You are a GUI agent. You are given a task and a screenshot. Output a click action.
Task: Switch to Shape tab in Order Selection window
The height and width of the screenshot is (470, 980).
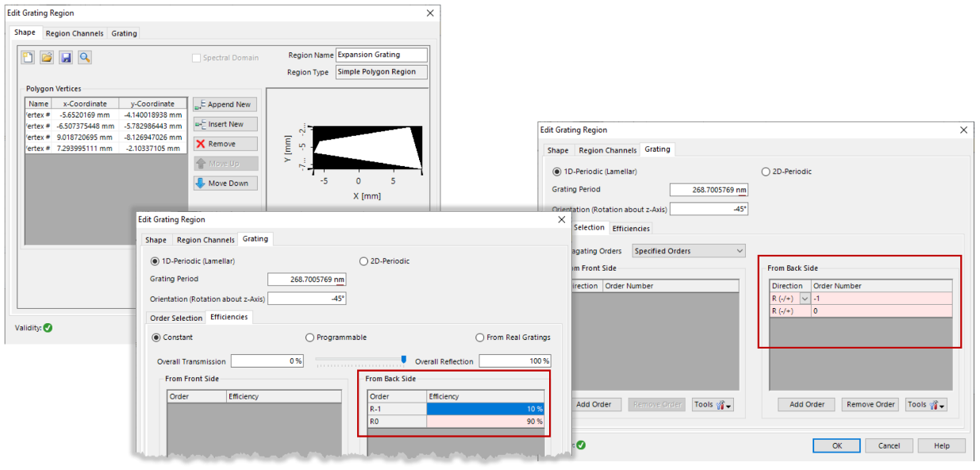[558, 150]
